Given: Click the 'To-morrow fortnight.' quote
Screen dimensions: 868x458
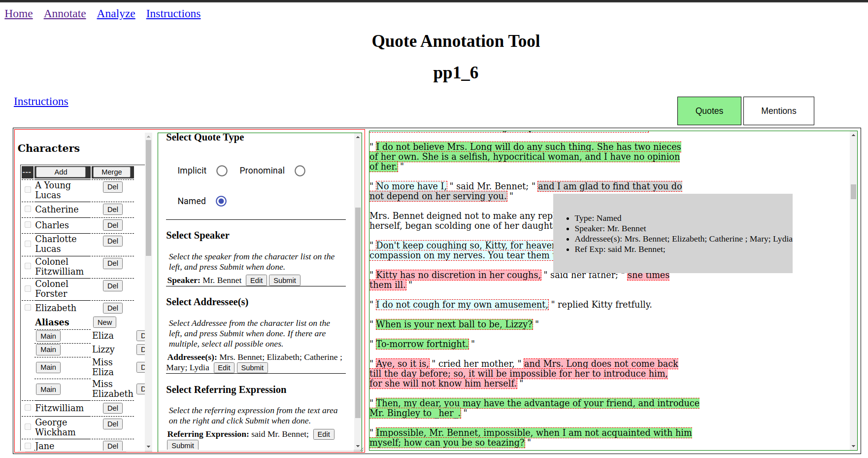Looking at the screenshot, I should pyautogui.click(x=422, y=344).
